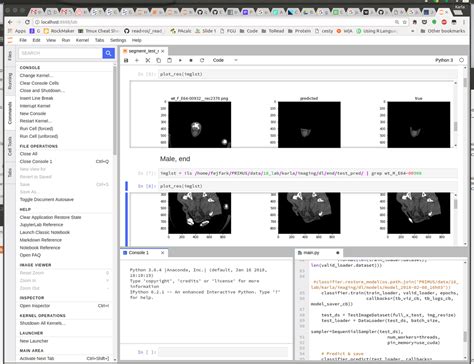Run the Change Kernel command
The image size is (474, 364).
click(x=36, y=75)
